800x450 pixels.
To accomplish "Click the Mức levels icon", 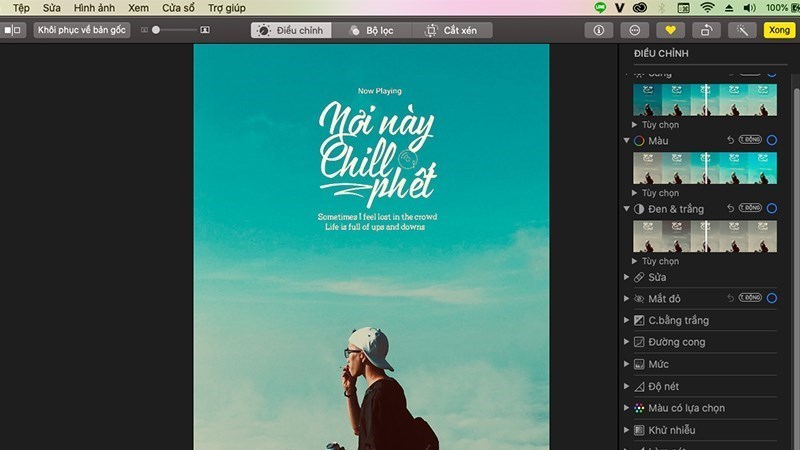I will tap(639, 364).
